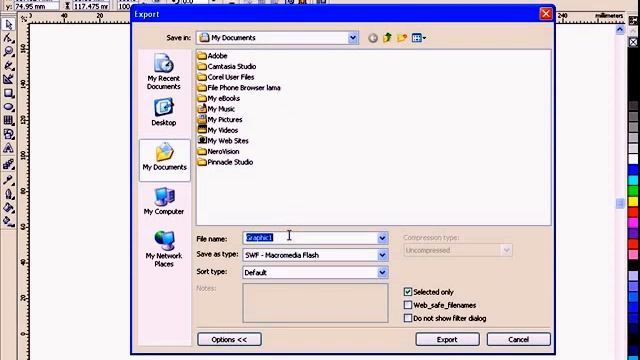Open My Computer place
The height and width of the screenshot is (360, 640).
click(164, 201)
